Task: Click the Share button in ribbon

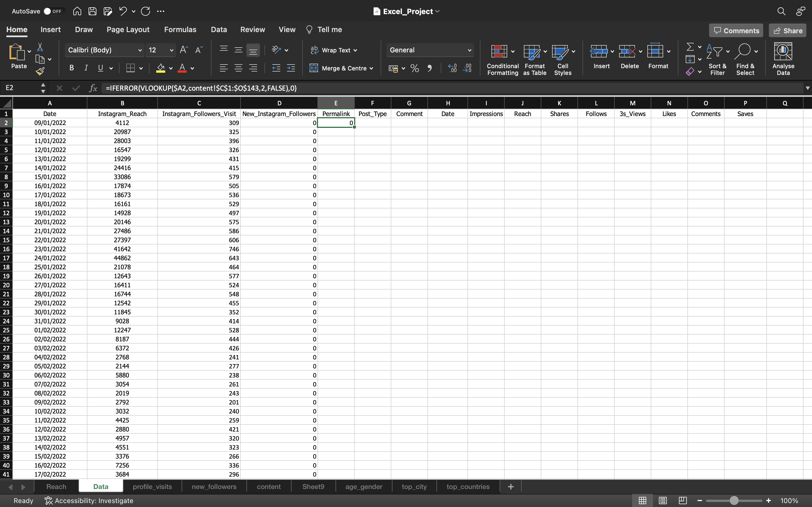Action: tap(788, 30)
